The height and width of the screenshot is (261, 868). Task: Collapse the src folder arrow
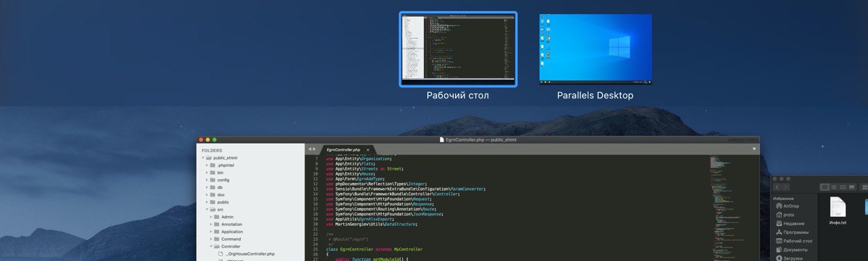(208, 209)
